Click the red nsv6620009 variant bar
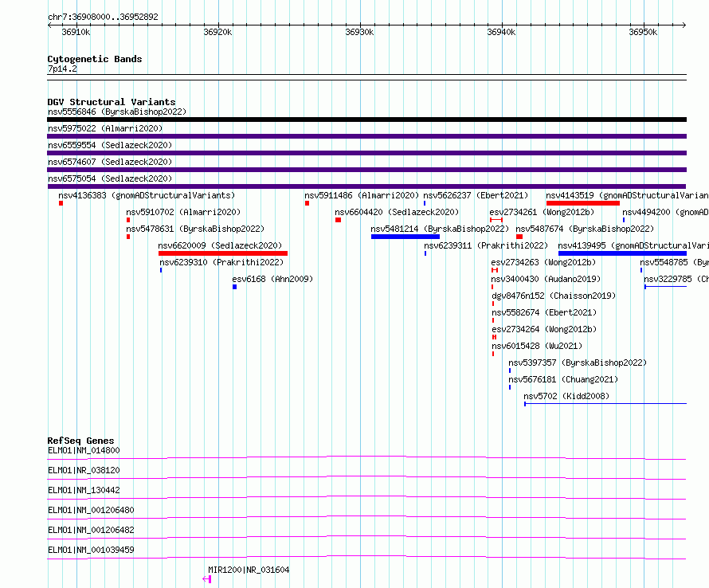 tap(223, 253)
